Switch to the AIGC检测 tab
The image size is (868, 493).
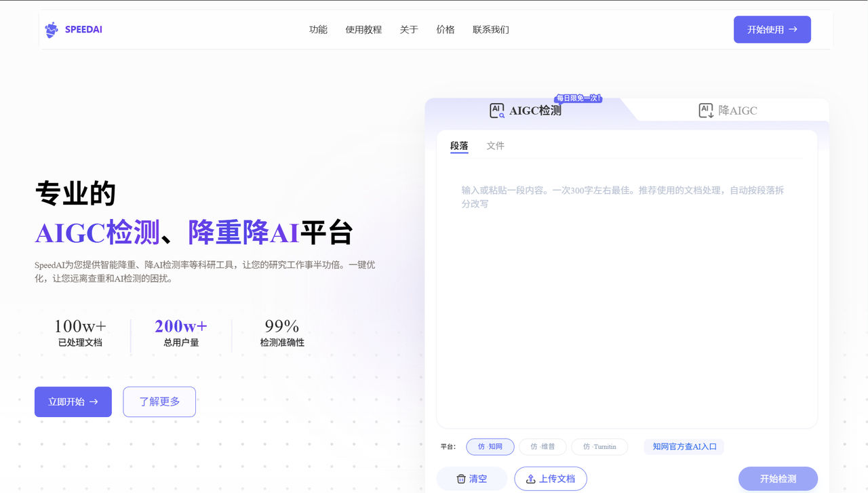point(526,111)
